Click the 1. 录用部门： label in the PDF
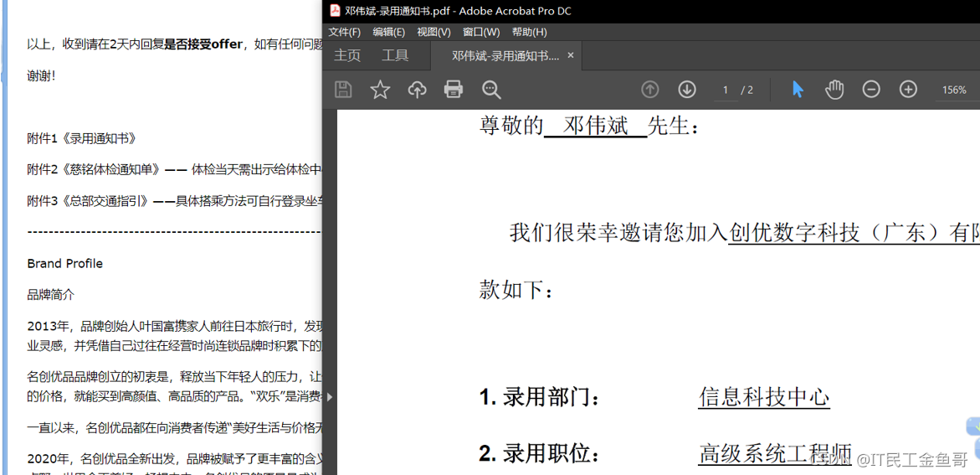This screenshot has width=980, height=475. click(x=539, y=397)
